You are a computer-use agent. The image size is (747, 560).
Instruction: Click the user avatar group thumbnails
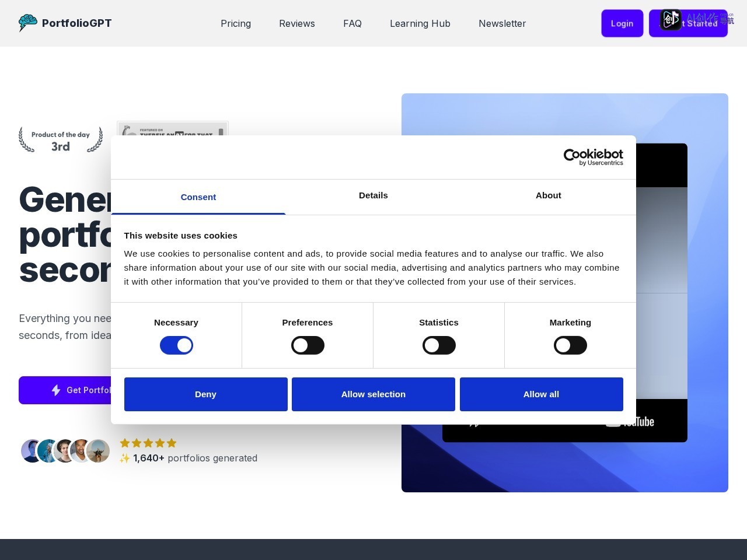pyautogui.click(x=65, y=451)
